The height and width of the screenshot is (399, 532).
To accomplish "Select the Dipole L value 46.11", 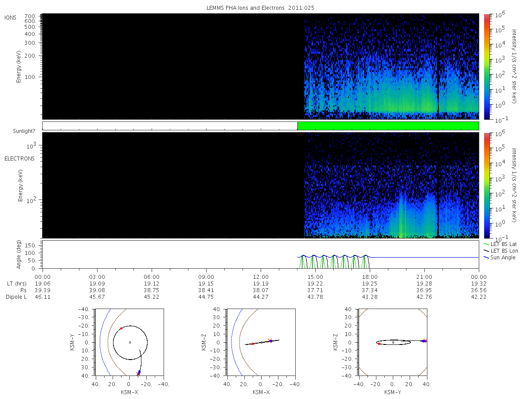I will [x=43, y=297].
